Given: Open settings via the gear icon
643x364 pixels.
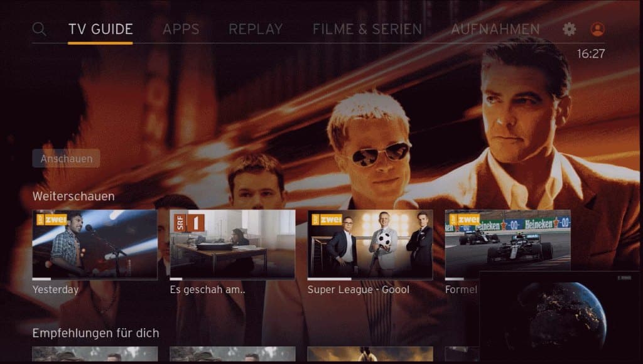Looking at the screenshot, I should tap(569, 29).
